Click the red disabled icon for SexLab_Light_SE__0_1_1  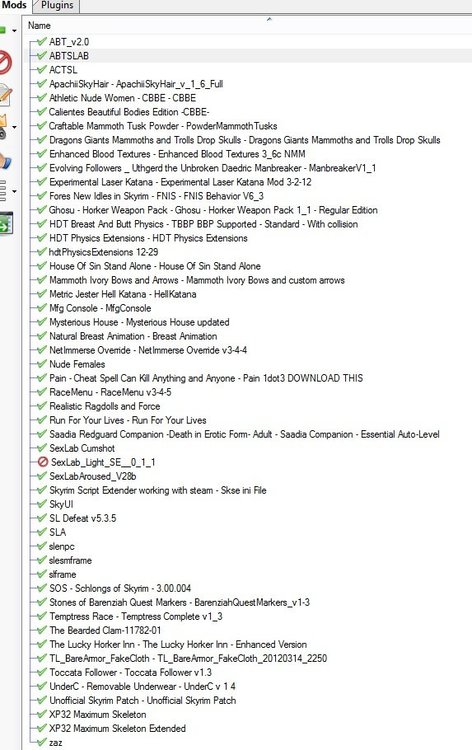point(43,462)
